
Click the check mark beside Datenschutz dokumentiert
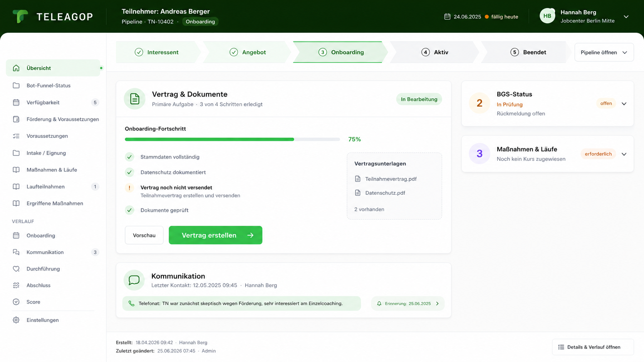coord(129,172)
